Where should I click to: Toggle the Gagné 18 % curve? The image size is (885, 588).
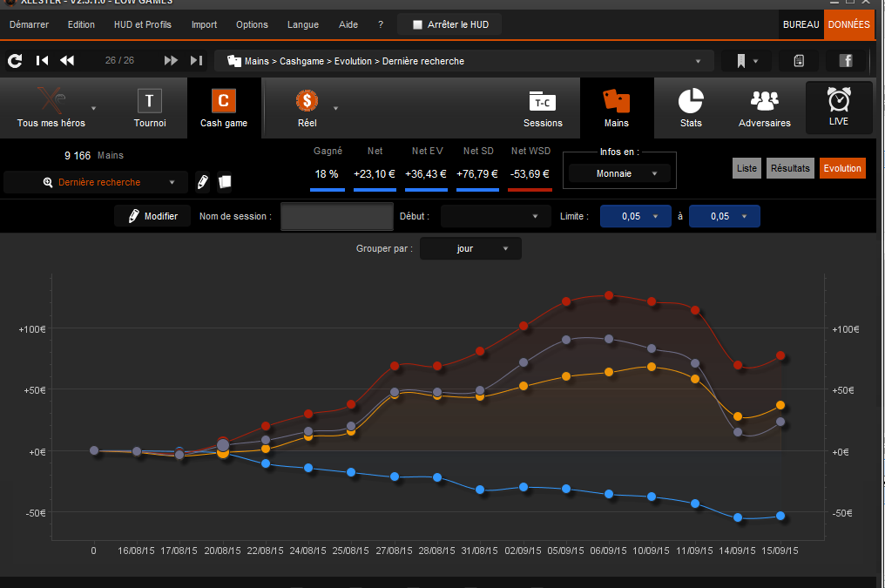(328, 168)
